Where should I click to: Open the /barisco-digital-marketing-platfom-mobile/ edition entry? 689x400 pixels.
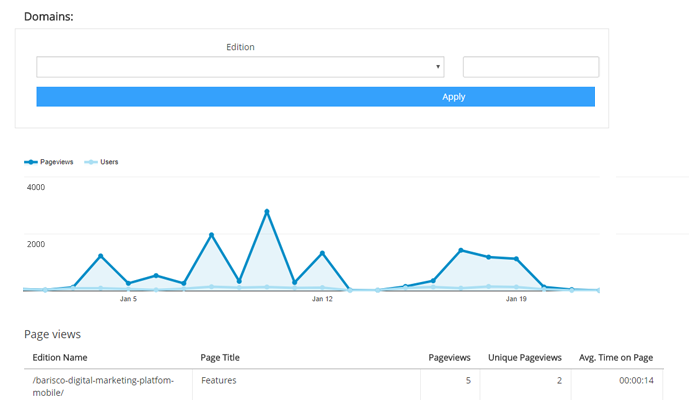point(103,386)
